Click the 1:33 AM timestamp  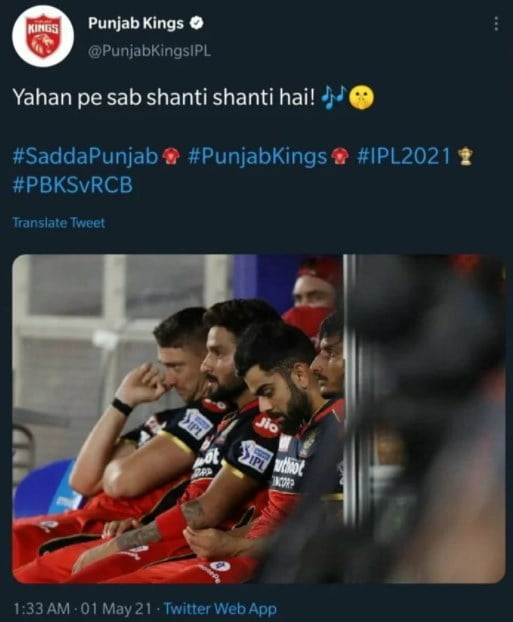coord(42,609)
